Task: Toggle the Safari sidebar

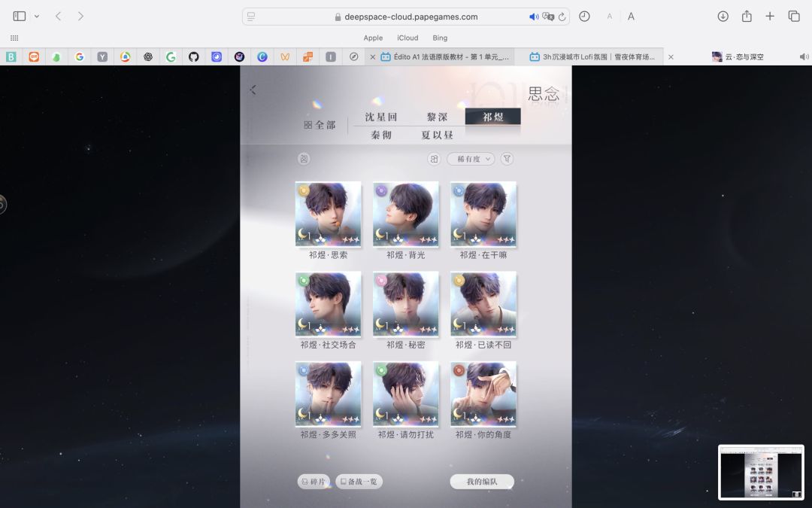Action: (19, 17)
